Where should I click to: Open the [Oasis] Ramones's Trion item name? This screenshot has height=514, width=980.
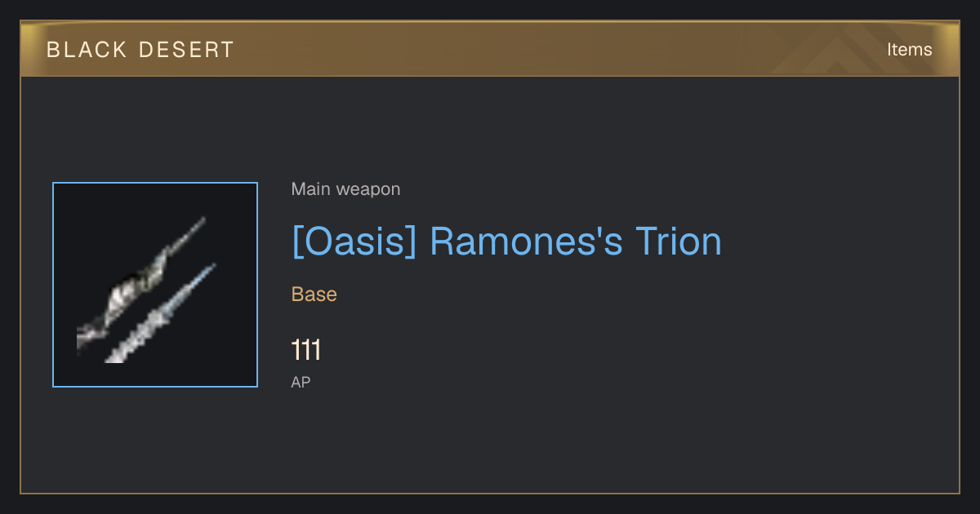(506, 242)
